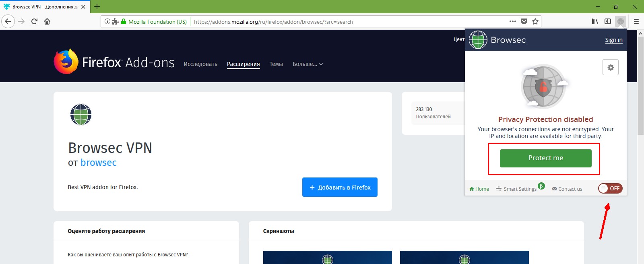Image resolution: width=644 pixels, height=264 pixels.
Task: Click the Privacy Protection disabled heading
Action: coord(546,119)
